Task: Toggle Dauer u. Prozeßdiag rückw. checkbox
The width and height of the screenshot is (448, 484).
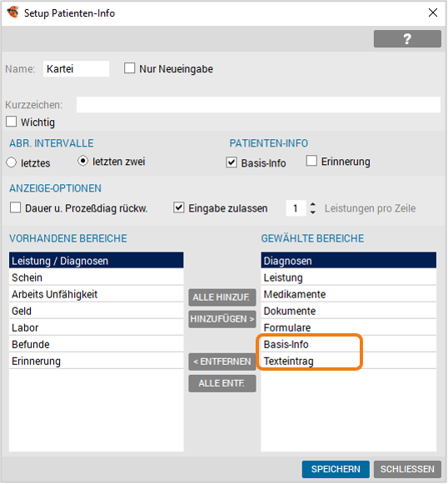Action: click(x=15, y=207)
